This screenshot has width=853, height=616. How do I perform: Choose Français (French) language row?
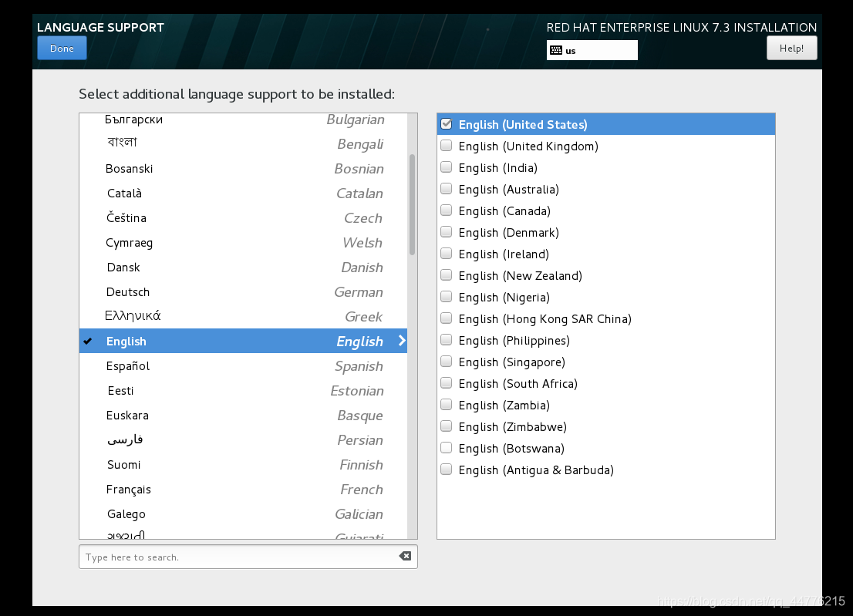click(x=243, y=490)
